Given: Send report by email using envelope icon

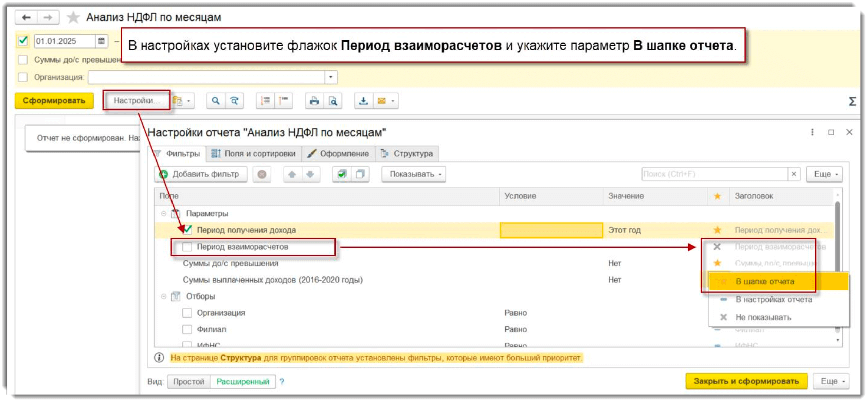Looking at the screenshot, I should 381,100.
